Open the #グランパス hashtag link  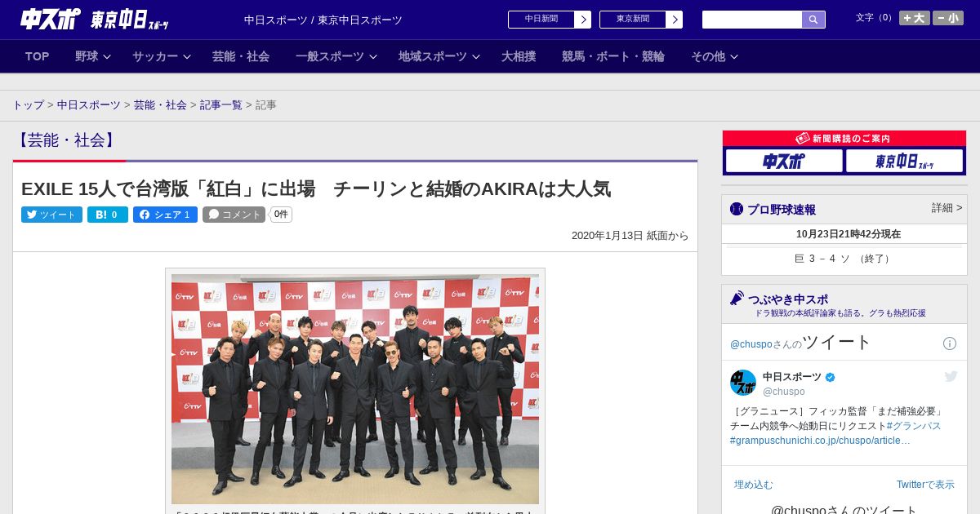914,426
